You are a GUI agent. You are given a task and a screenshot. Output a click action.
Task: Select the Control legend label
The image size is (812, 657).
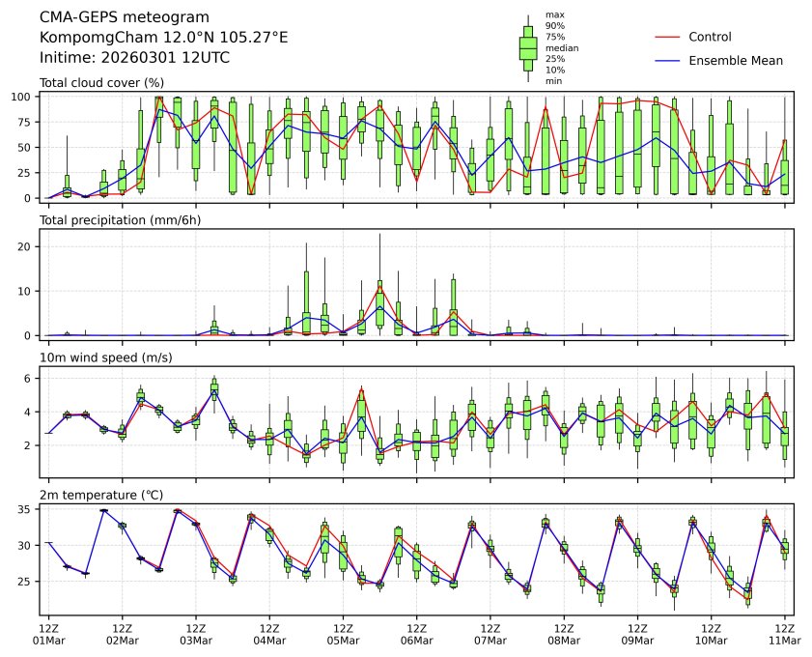(x=710, y=38)
